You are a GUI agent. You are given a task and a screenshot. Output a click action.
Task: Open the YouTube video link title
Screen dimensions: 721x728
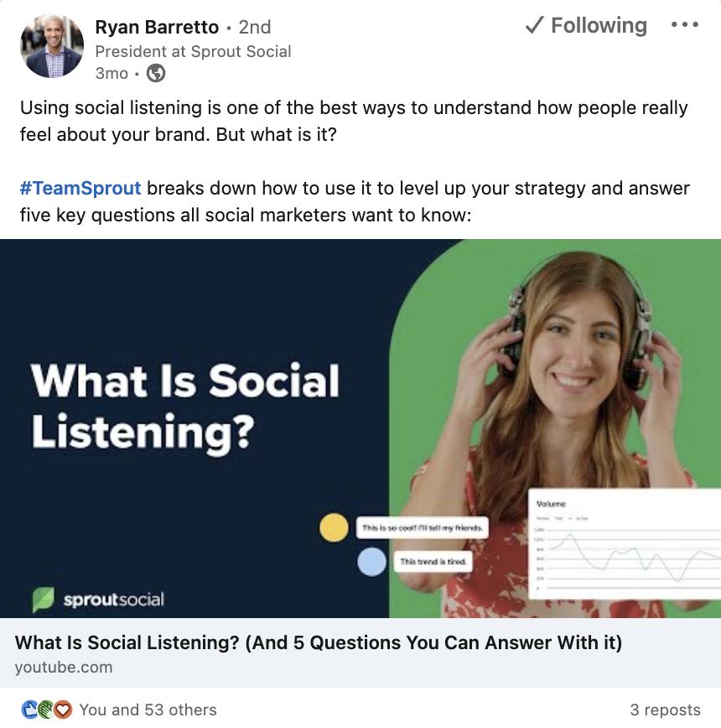tap(319, 643)
